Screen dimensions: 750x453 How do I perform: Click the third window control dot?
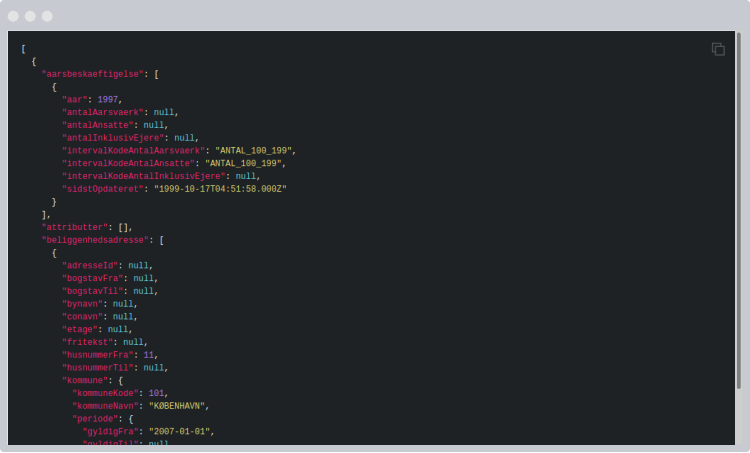pyautogui.click(x=47, y=16)
